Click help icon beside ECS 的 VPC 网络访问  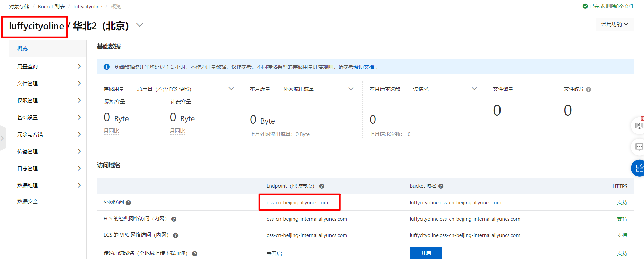[x=176, y=235]
